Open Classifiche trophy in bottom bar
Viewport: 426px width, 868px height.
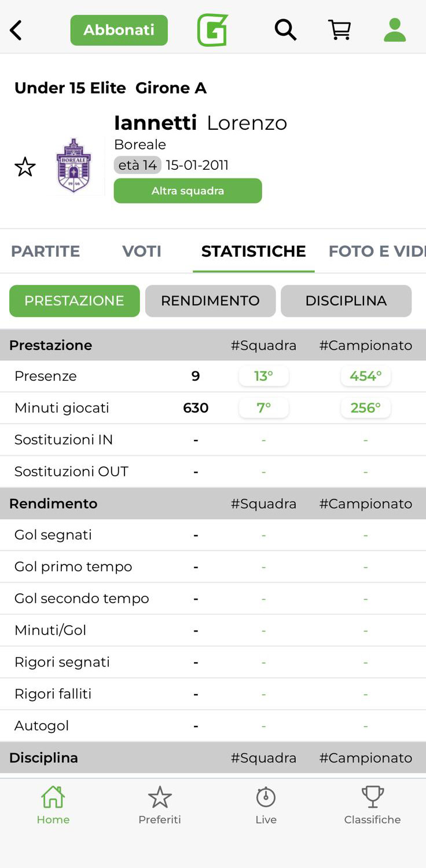pos(372,805)
